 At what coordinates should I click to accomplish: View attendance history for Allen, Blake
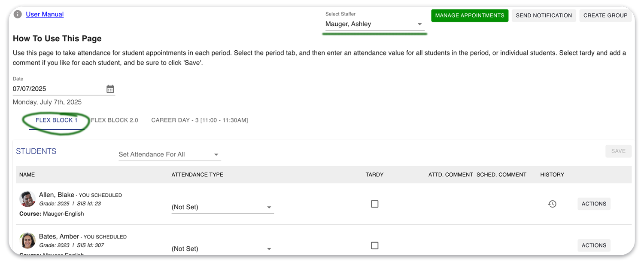click(552, 204)
